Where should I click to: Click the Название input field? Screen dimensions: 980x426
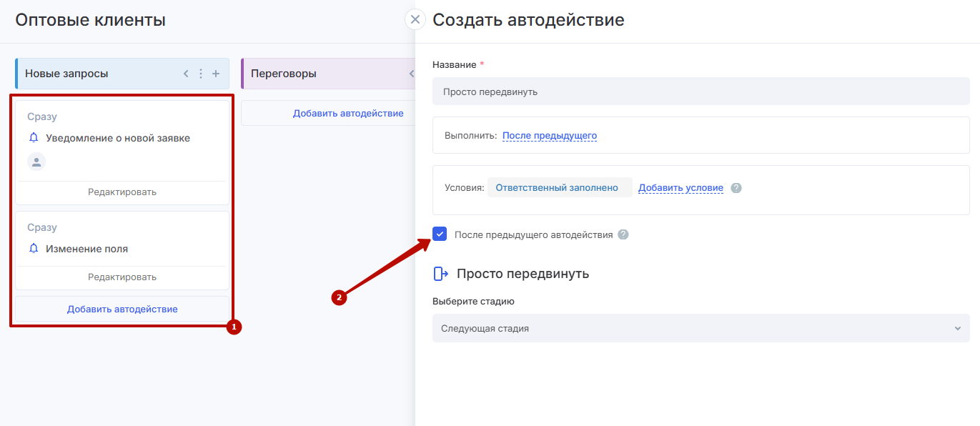point(701,91)
